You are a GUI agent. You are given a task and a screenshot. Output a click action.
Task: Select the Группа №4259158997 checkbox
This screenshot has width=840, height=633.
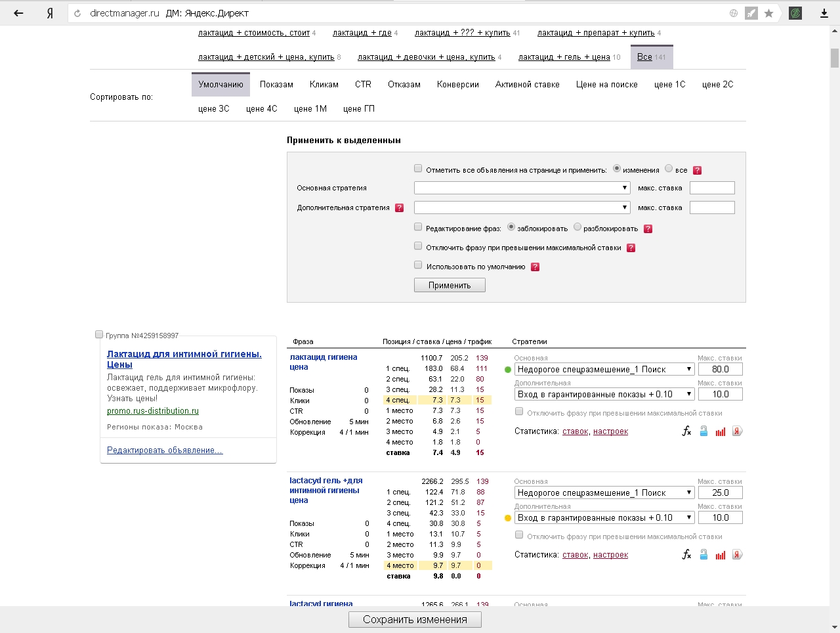pos(99,334)
